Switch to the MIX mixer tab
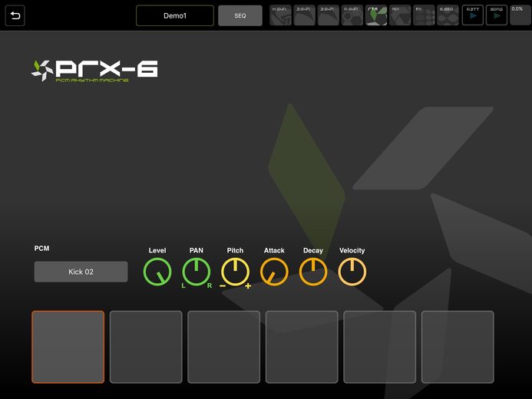 click(x=400, y=15)
